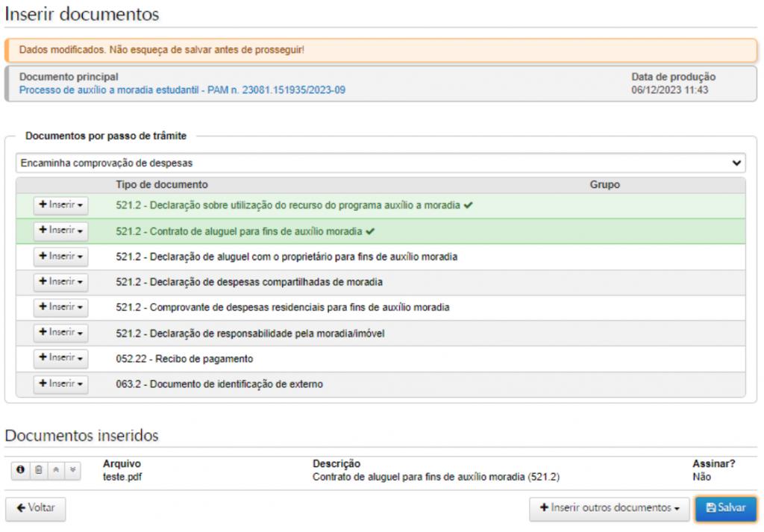The image size is (764, 532).
Task: Open the Processo de auxílio a moradia estudantil link
Action: pos(182,90)
